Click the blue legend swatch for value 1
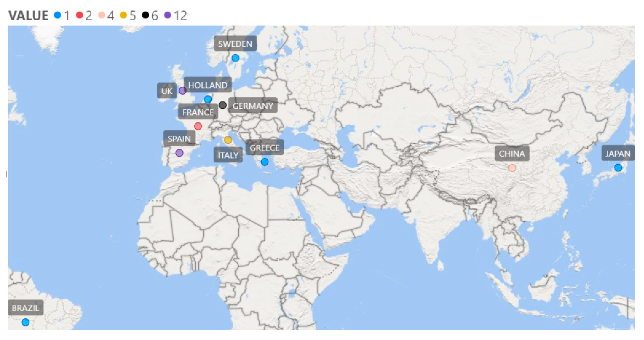The height and width of the screenshot is (340, 644). point(57,15)
